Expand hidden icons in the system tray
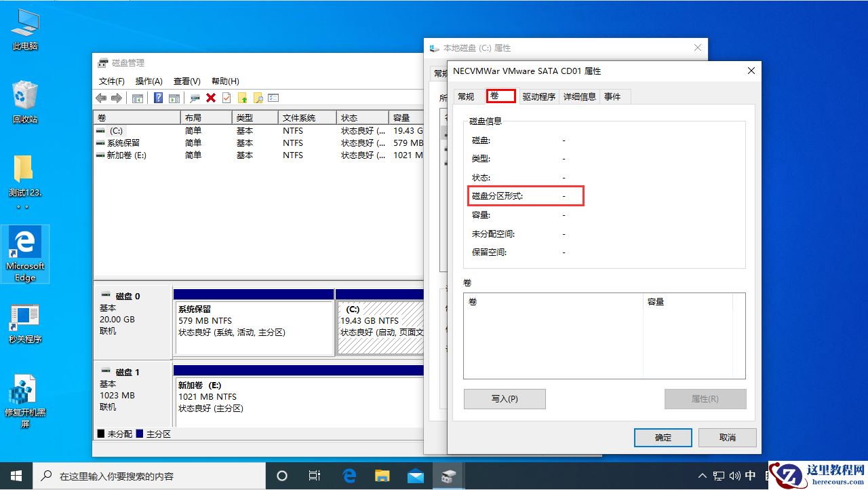The height and width of the screenshot is (490, 868). 702,475
